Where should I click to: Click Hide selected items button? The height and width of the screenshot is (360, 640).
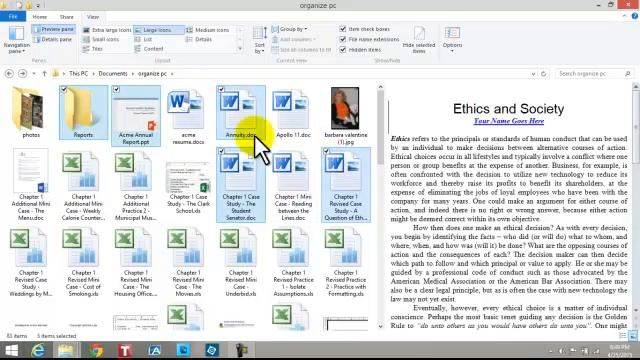[419, 40]
